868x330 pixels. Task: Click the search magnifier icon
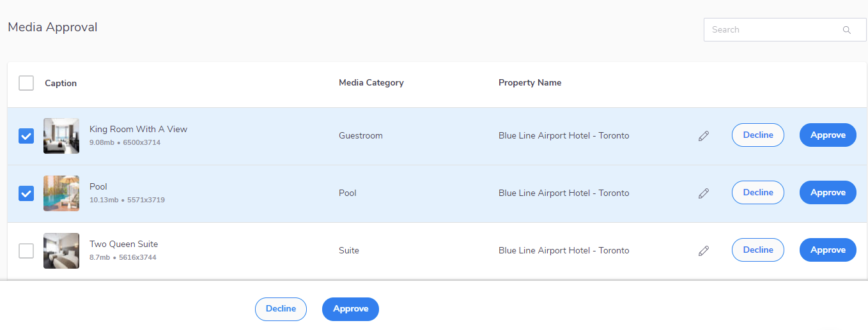pyautogui.click(x=847, y=30)
